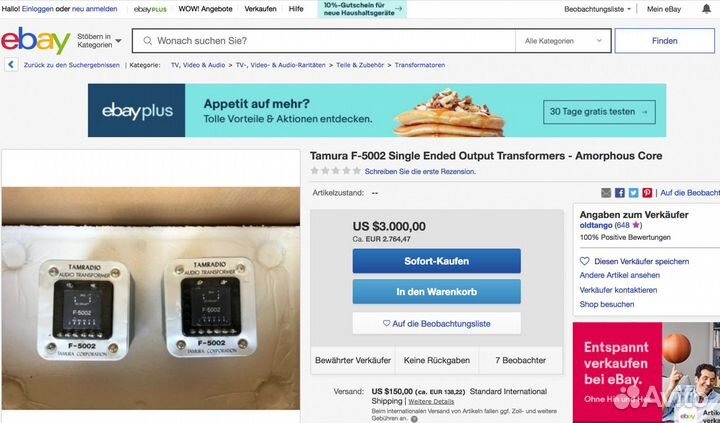The image size is (720, 423).
Task: Open the Verkaufen menu item
Action: click(260, 9)
